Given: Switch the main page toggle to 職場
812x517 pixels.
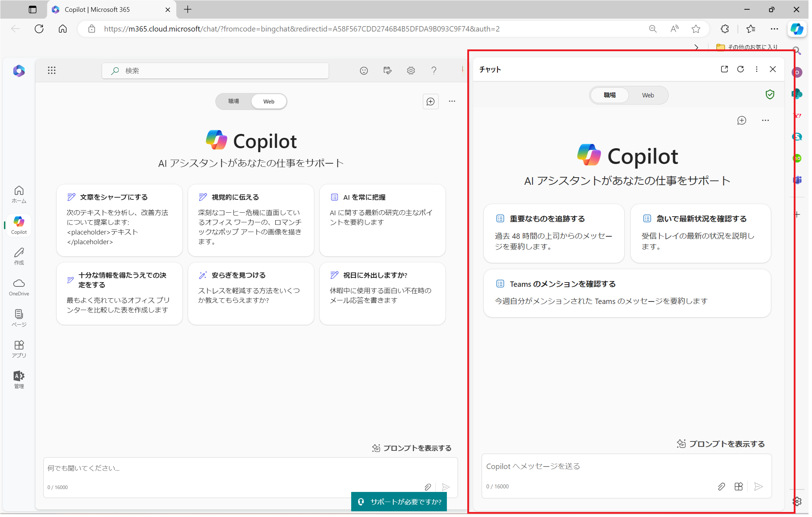Looking at the screenshot, I should (x=234, y=101).
